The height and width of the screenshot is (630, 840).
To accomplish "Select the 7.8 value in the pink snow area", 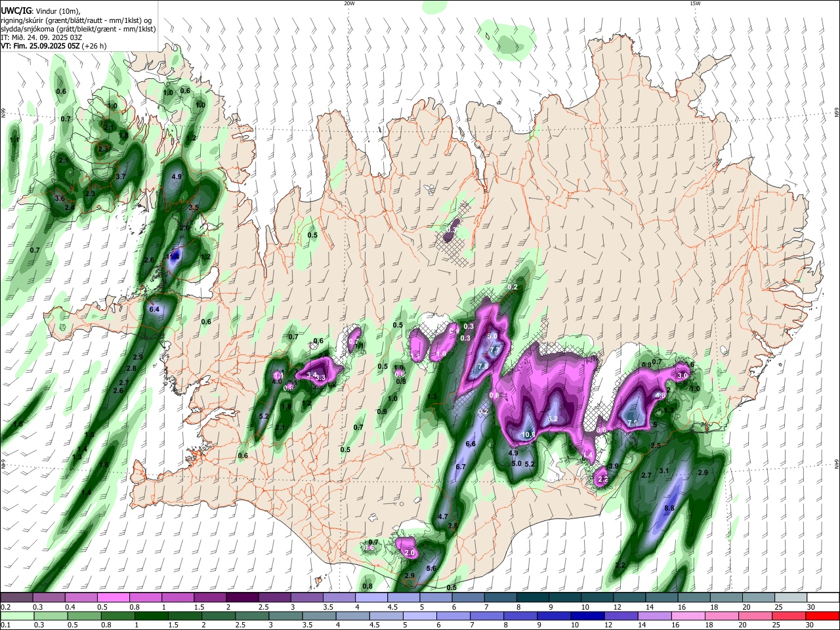I will pyautogui.click(x=483, y=366).
